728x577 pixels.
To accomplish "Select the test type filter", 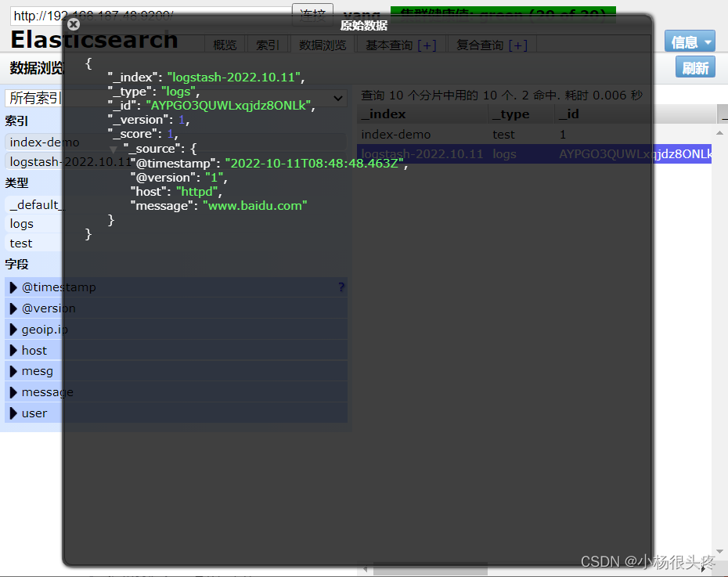I will [175, 243].
